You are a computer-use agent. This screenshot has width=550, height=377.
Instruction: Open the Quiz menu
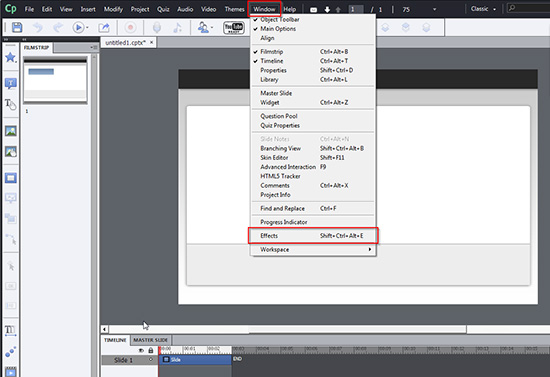coord(163,9)
